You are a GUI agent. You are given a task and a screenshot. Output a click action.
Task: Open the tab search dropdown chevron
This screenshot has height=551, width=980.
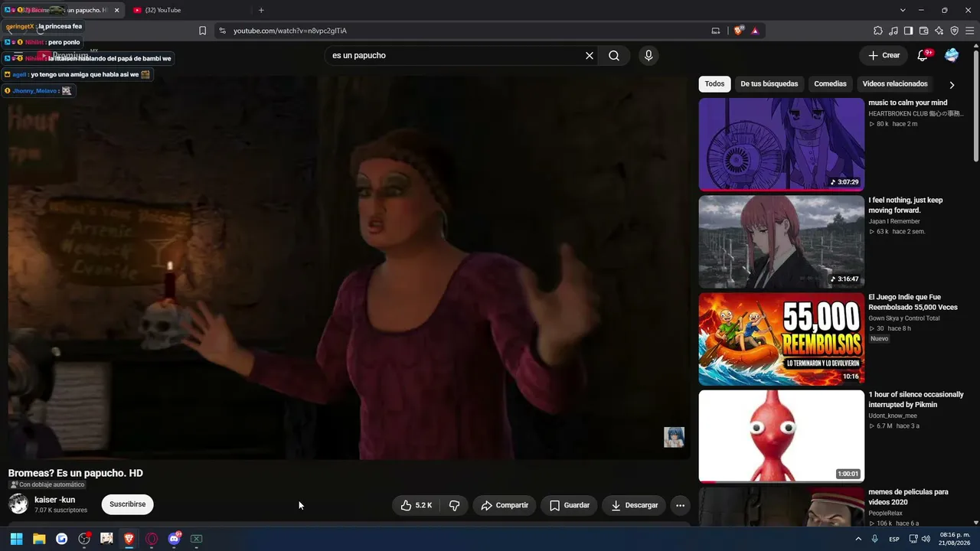(903, 10)
